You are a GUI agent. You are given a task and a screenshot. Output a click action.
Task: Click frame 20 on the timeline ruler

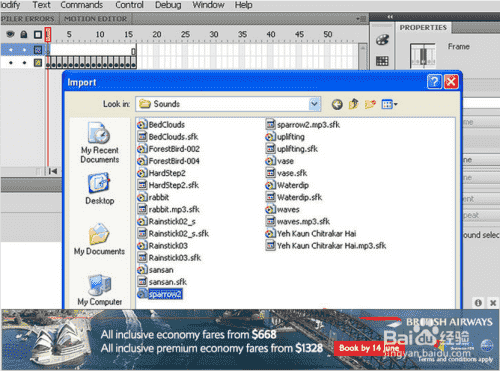(157, 34)
